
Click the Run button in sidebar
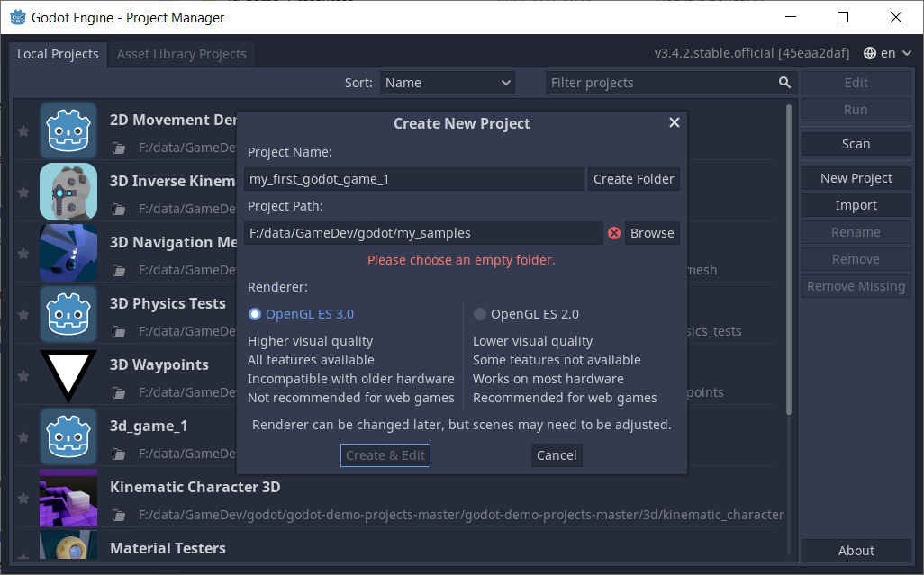click(x=856, y=110)
